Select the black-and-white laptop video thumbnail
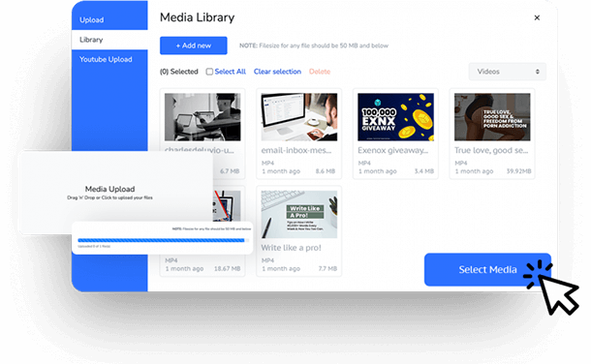 coord(202,117)
